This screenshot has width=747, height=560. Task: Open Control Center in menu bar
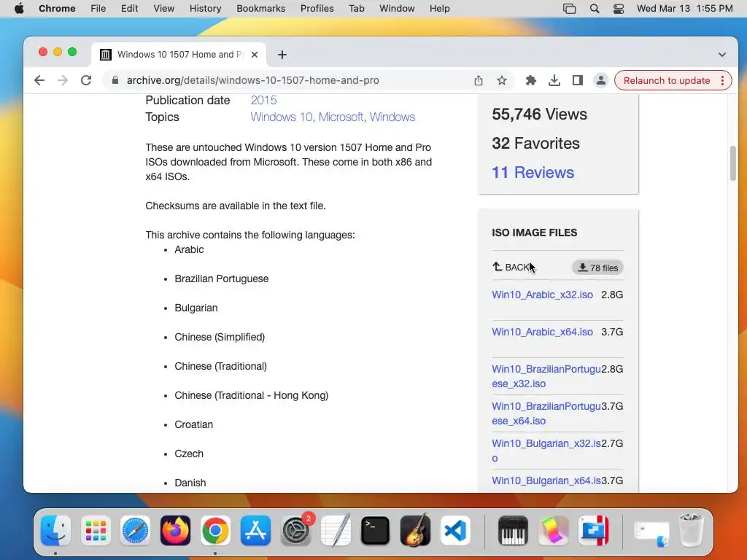(x=619, y=9)
